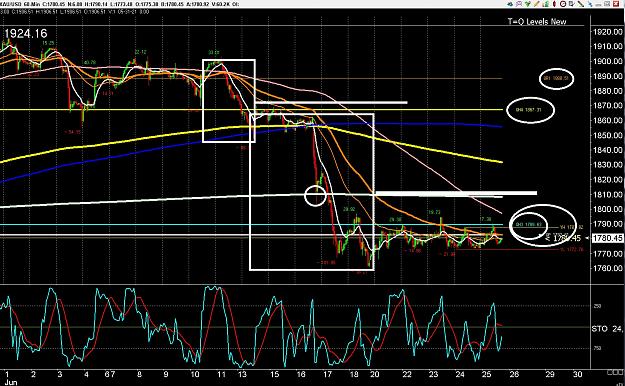Click date label 20 on time axis
The height and width of the screenshot is (386, 625).
(x=375, y=374)
